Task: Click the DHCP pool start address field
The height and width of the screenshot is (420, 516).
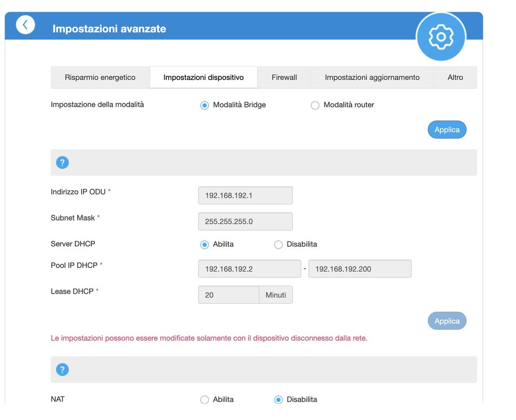Action: (249, 269)
